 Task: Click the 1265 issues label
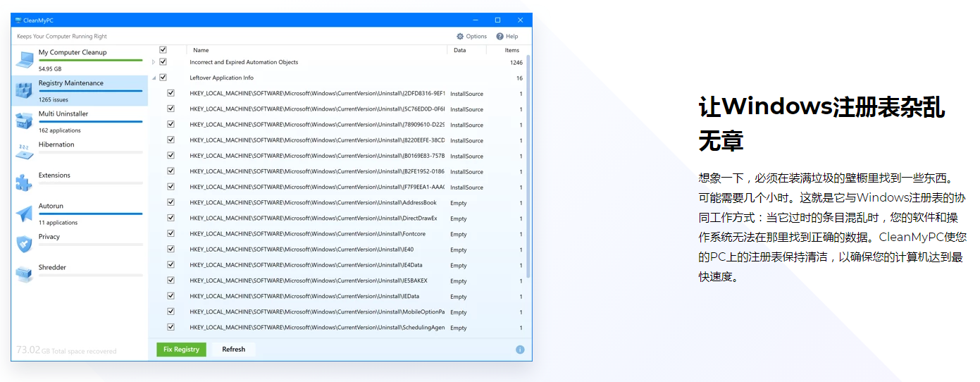tap(54, 100)
